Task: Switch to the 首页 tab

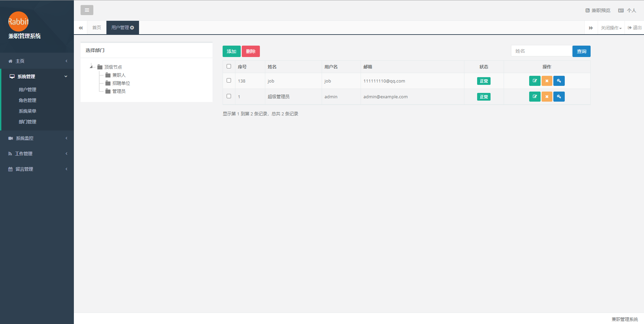Action: point(97,28)
